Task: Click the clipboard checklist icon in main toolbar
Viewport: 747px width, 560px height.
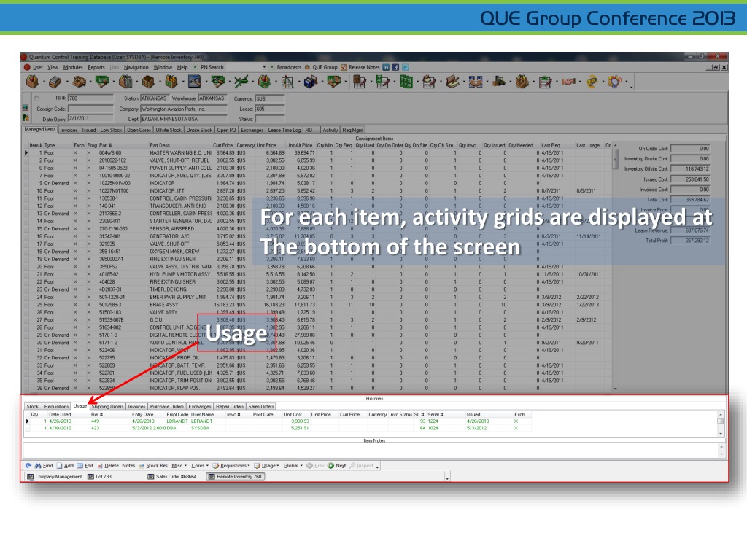Action: tap(545, 82)
